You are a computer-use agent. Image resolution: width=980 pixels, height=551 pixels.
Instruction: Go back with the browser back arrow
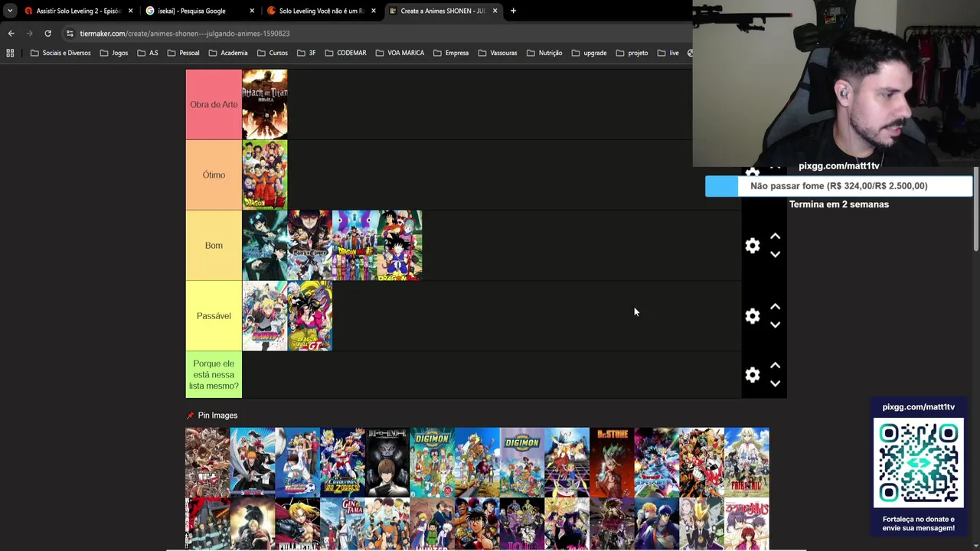pos(11,33)
